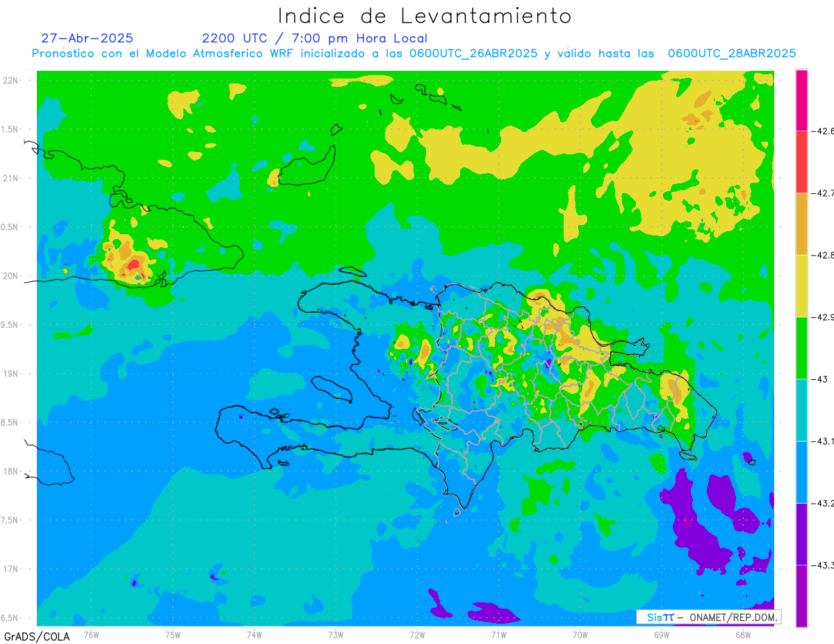
Task: Click the valid-until time '0600UTC_28ABR2025'
Action: [x=732, y=53]
